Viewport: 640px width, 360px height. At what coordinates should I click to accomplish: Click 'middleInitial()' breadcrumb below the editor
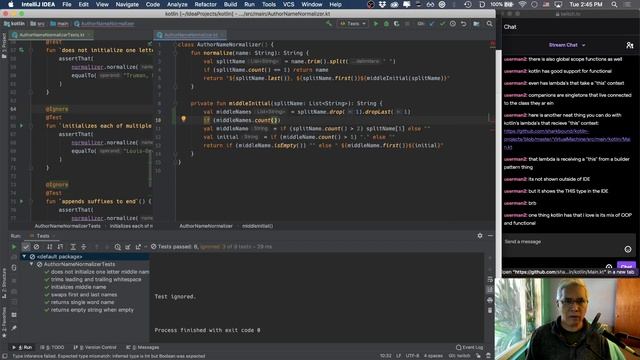pyautogui.click(x=258, y=226)
